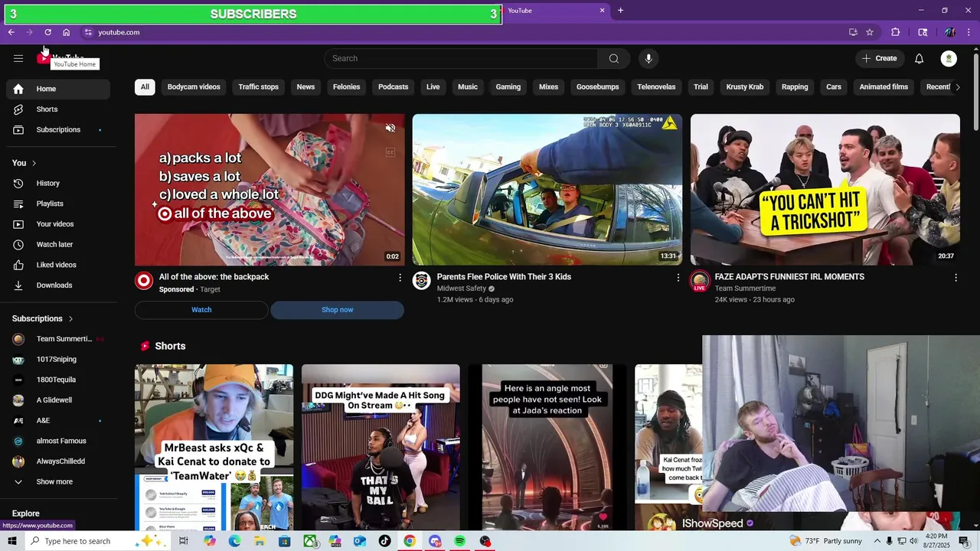The image size is (980, 551).
Task: Go to the 1017Sniping channel
Action: [x=58, y=360]
